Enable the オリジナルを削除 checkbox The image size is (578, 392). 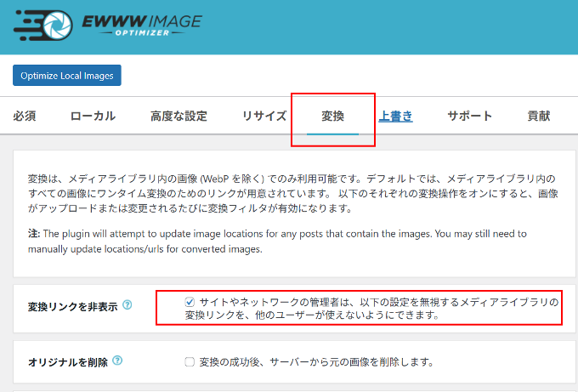(x=190, y=362)
